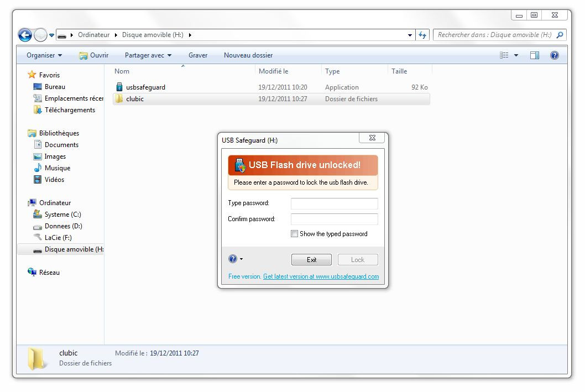Click the usbsafeguard application file icon
This screenshot has width=585, height=392.
coord(119,87)
